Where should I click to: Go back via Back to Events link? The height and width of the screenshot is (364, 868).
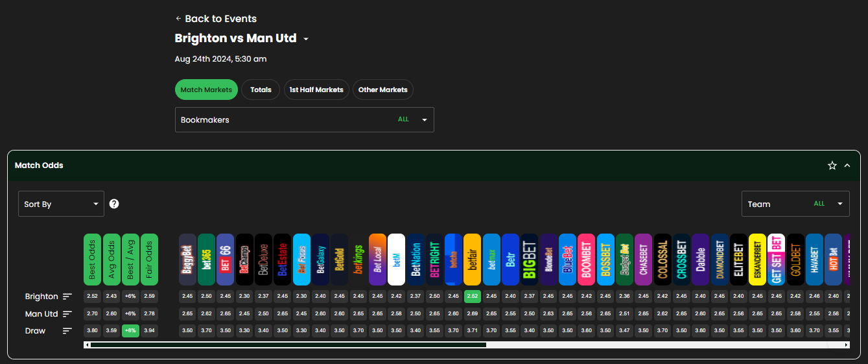[x=216, y=19]
